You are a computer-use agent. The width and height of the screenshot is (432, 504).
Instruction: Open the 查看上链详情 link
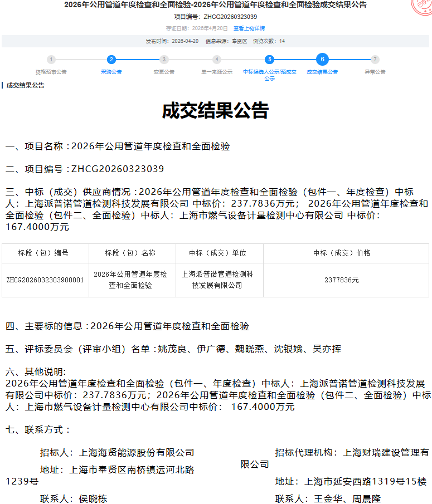tap(249, 28)
